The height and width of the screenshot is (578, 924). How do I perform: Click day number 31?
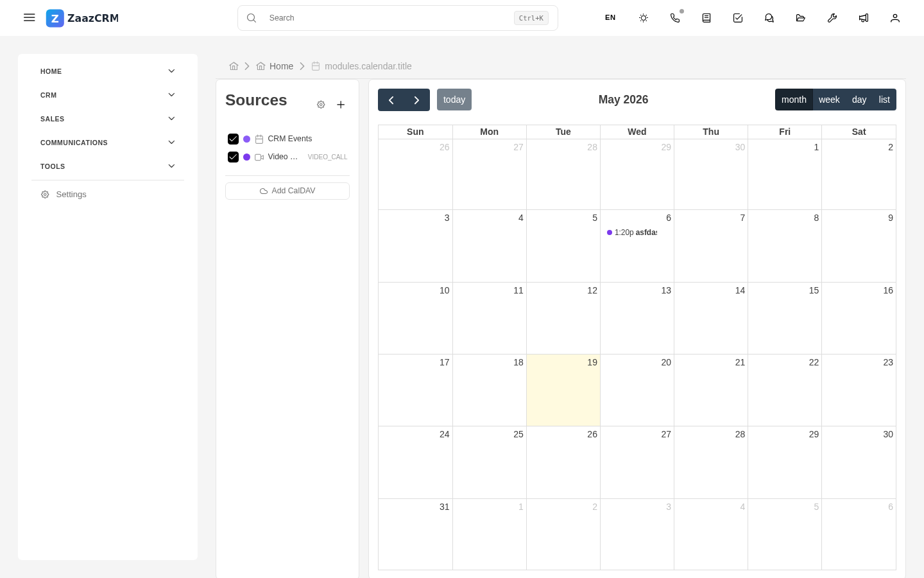(x=444, y=507)
